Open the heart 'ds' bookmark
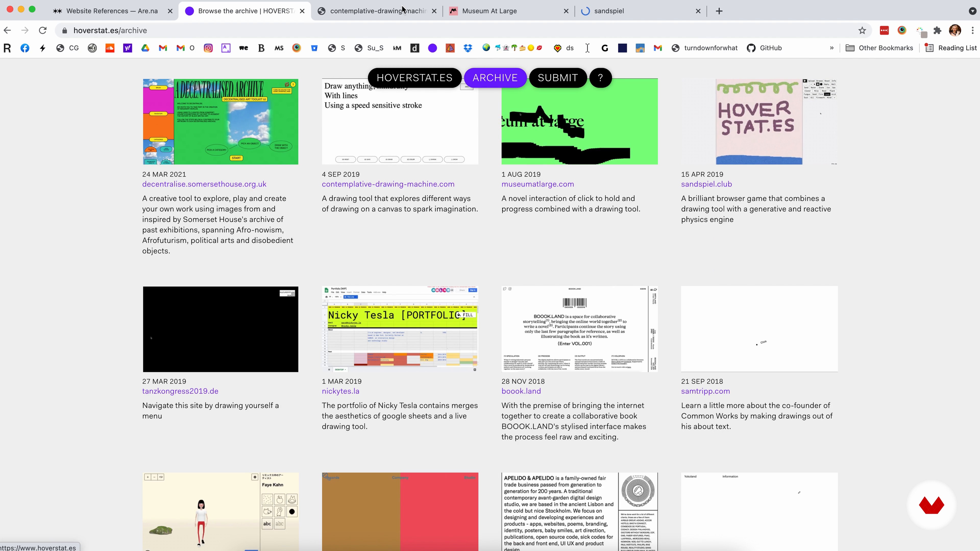This screenshot has height=551, width=980. (564, 48)
